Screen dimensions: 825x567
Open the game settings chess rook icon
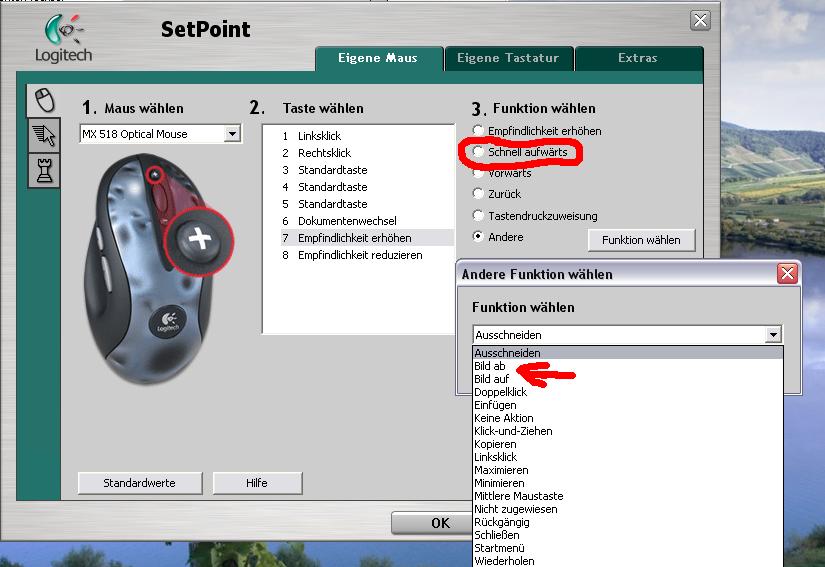(x=44, y=170)
